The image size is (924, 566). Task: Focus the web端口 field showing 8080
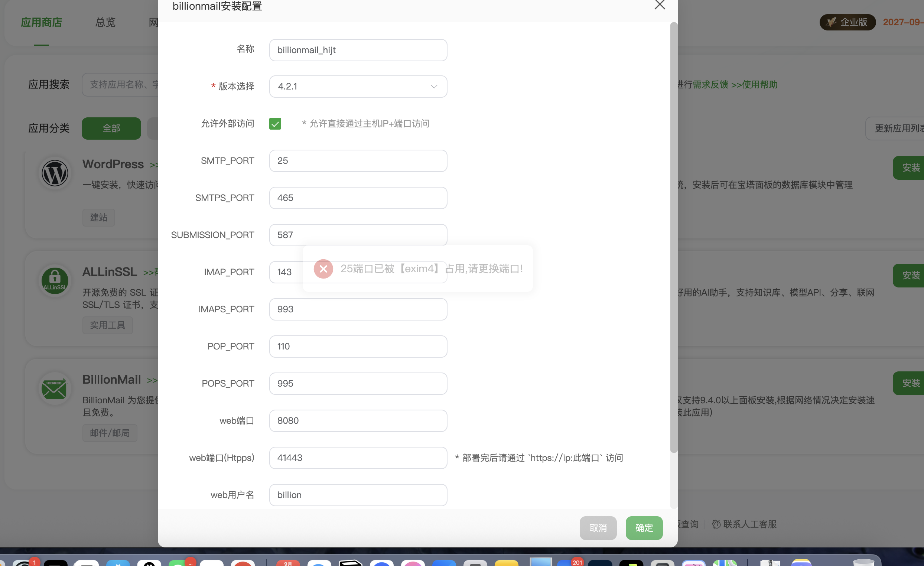pos(358,420)
